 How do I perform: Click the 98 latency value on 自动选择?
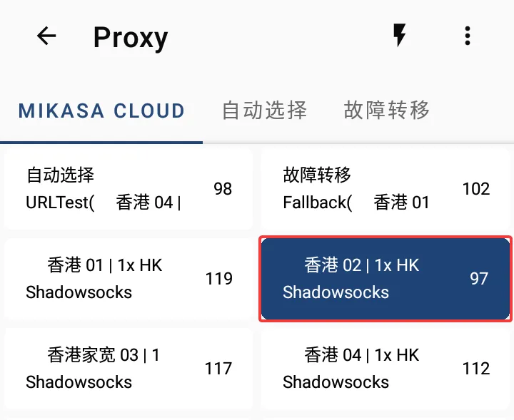pos(223,189)
